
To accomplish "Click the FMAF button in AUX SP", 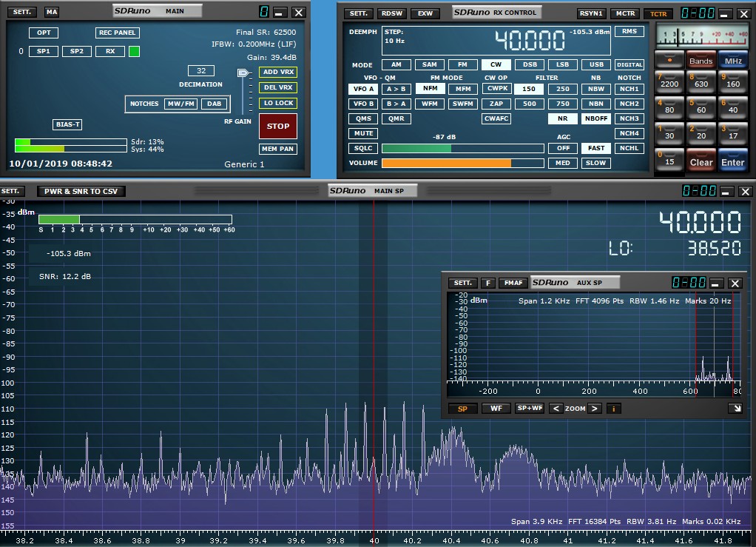I will (513, 283).
